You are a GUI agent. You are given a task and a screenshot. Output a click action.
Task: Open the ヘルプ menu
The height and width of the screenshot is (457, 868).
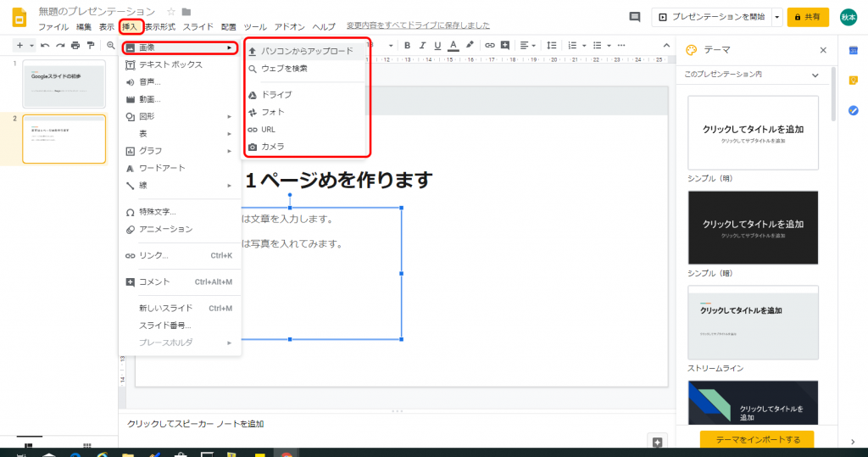click(324, 26)
